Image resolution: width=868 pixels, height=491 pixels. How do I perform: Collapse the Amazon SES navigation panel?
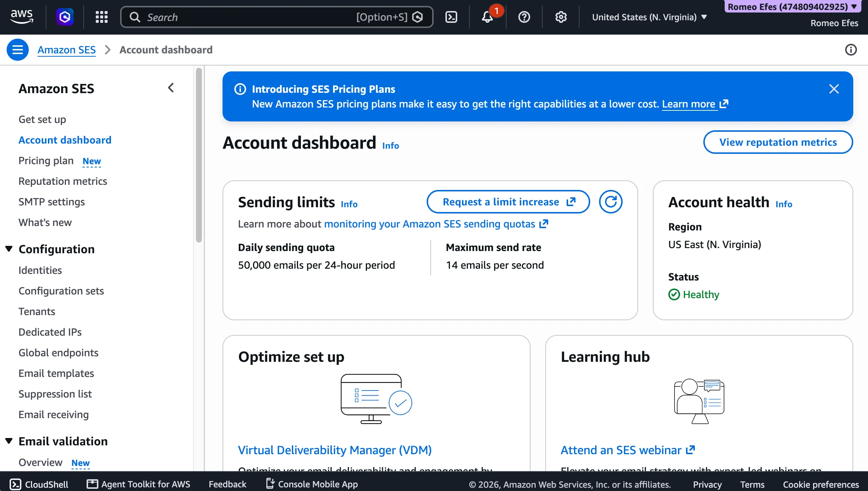pos(171,88)
